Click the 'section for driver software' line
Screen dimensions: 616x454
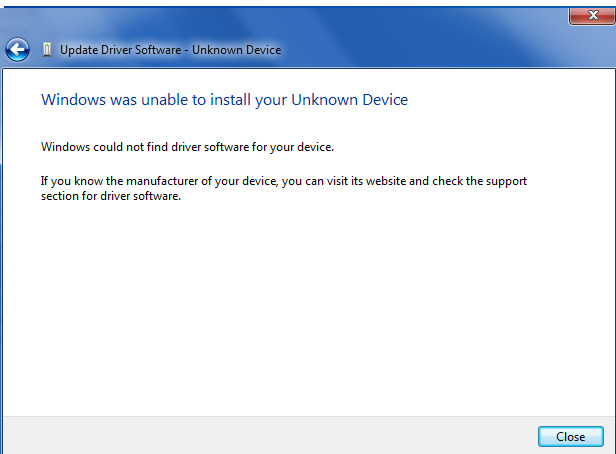click(110, 195)
